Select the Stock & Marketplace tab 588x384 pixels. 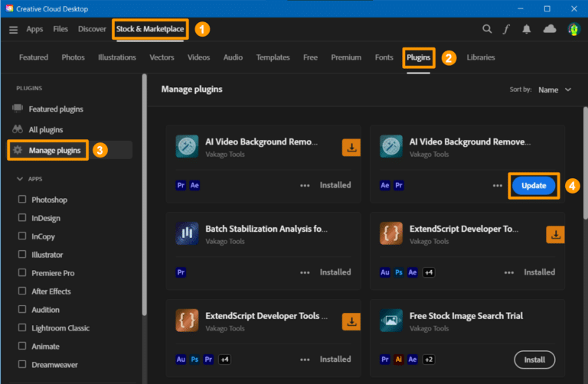pos(150,29)
